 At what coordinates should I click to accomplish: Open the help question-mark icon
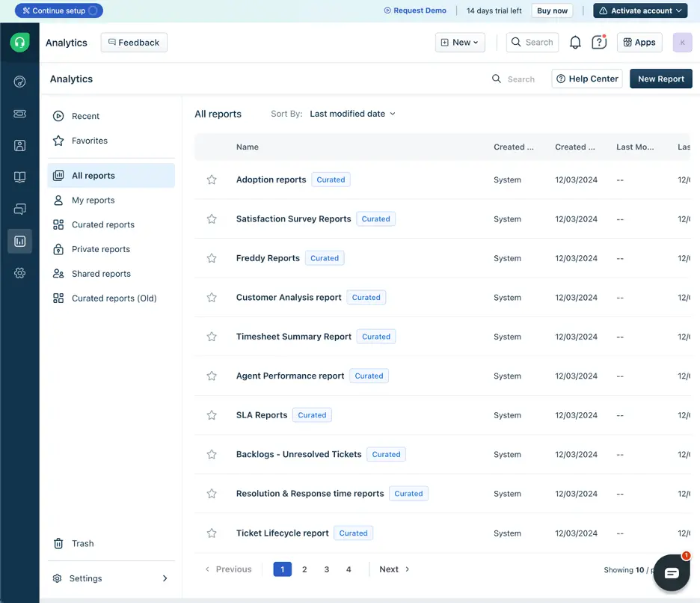pos(599,42)
